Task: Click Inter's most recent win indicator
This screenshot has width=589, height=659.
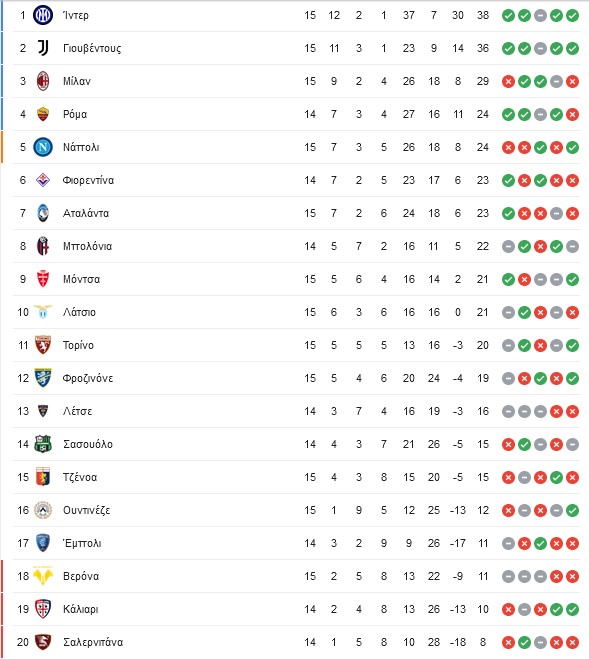Action: coord(572,16)
